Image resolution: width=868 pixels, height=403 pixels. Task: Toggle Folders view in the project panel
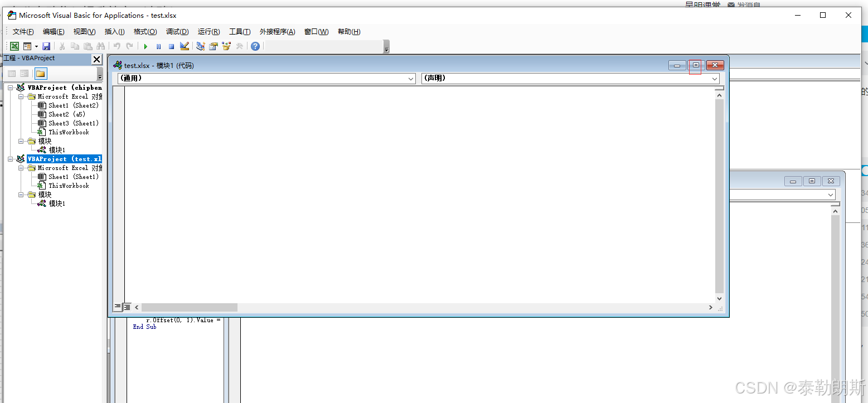[41, 74]
